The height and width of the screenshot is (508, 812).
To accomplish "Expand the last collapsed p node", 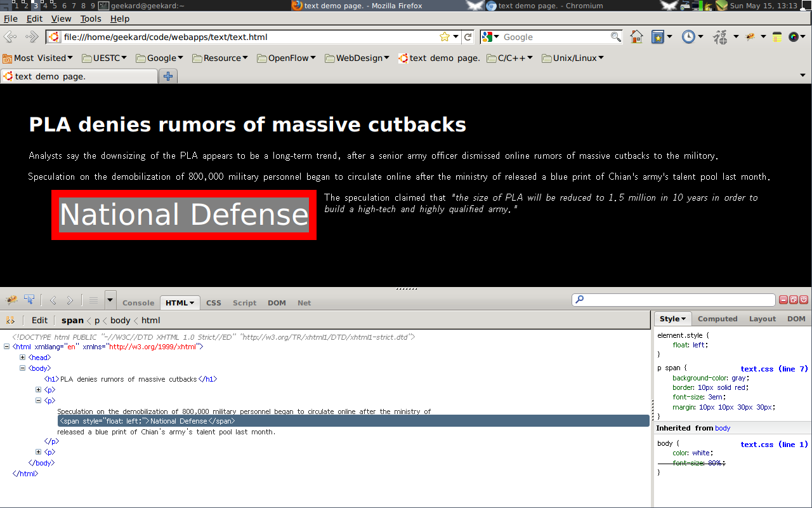I will [x=39, y=452].
